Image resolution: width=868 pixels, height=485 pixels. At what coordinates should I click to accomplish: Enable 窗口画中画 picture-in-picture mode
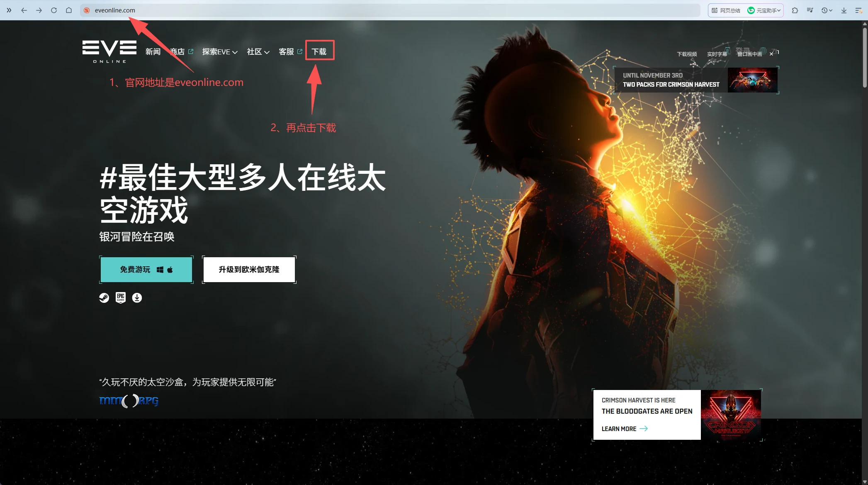750,54
